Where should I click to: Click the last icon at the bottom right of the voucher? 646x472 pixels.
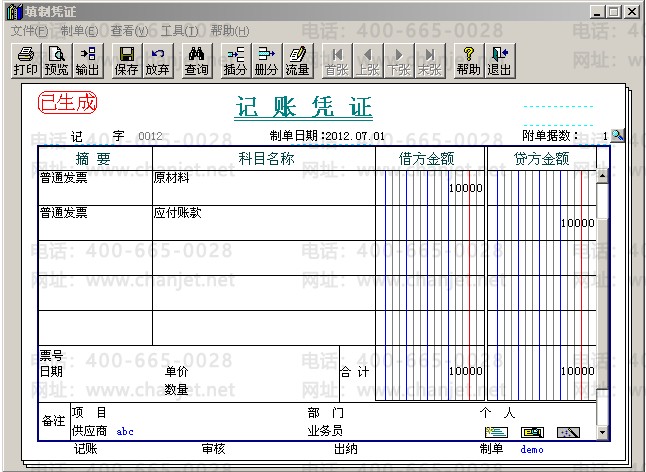click(x=568, y=432)
